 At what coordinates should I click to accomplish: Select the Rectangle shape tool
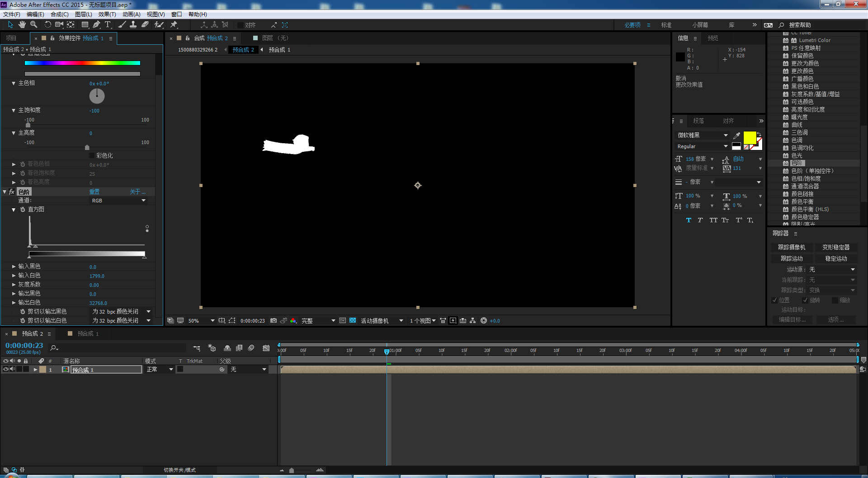tap(85, 25)
